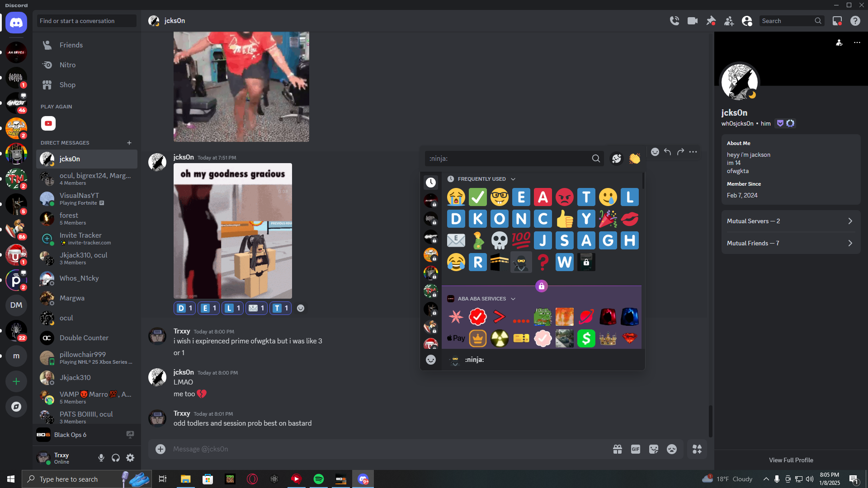The height and width of the screenshot is (488, 868).
Task: Collapse the ABA ABA SERVICES emoji section
Action: 513,299
